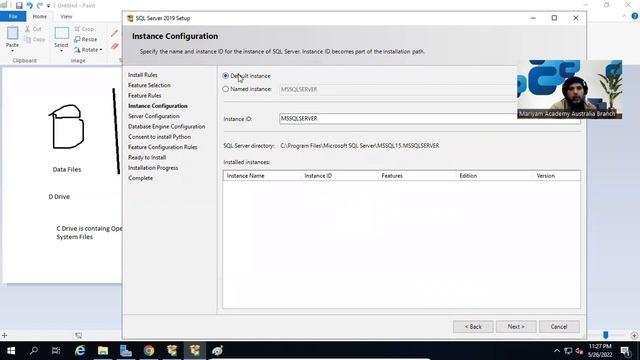Click the Data Files text in Paint canvas
The image size is (640, 360).
click(x=67, y=169)
